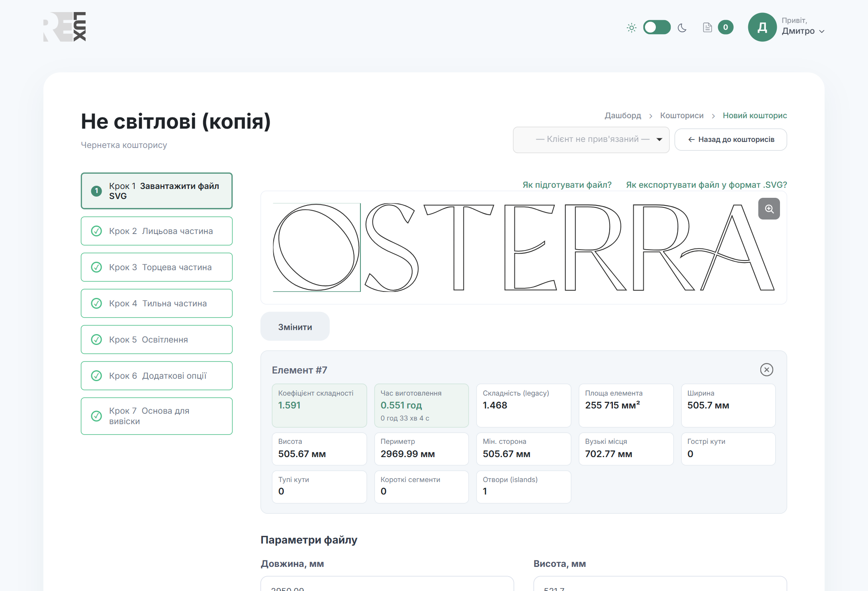Click the Час виготовлення card 0.551 год
868x591 pixels.
422,405
